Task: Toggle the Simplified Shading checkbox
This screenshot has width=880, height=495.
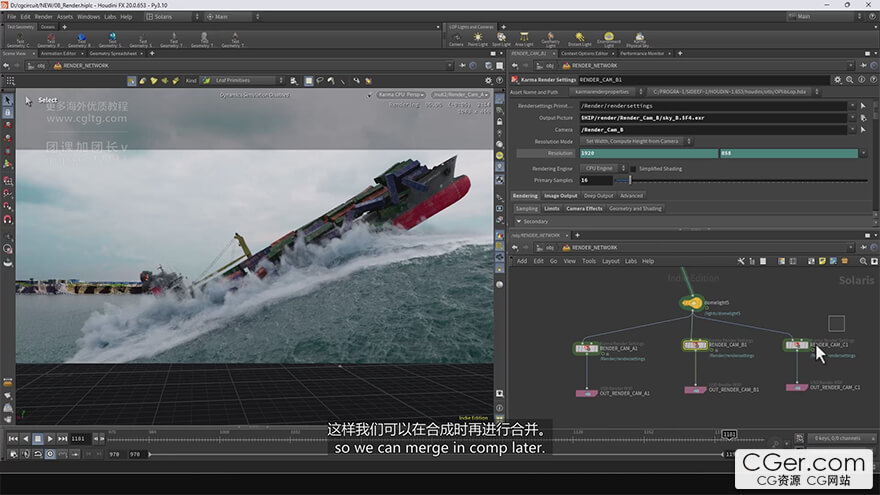Action: (631, 168)
